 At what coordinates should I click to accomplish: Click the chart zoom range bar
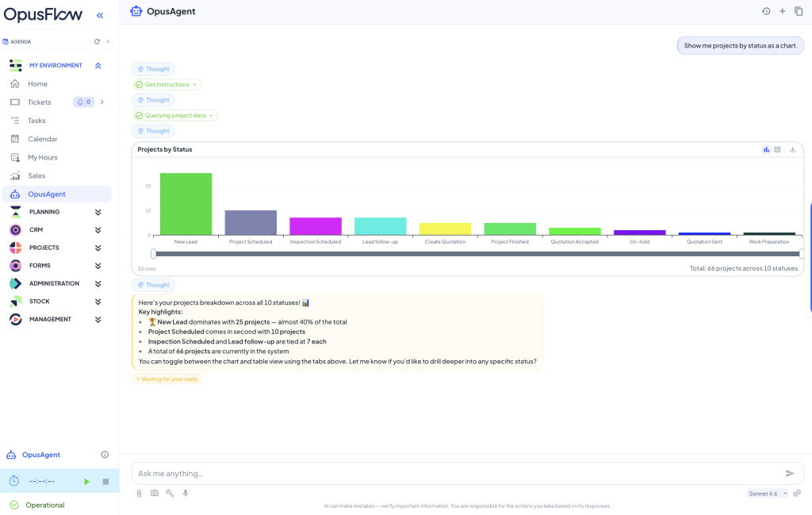pyautogui.click(x=477, y=254)
